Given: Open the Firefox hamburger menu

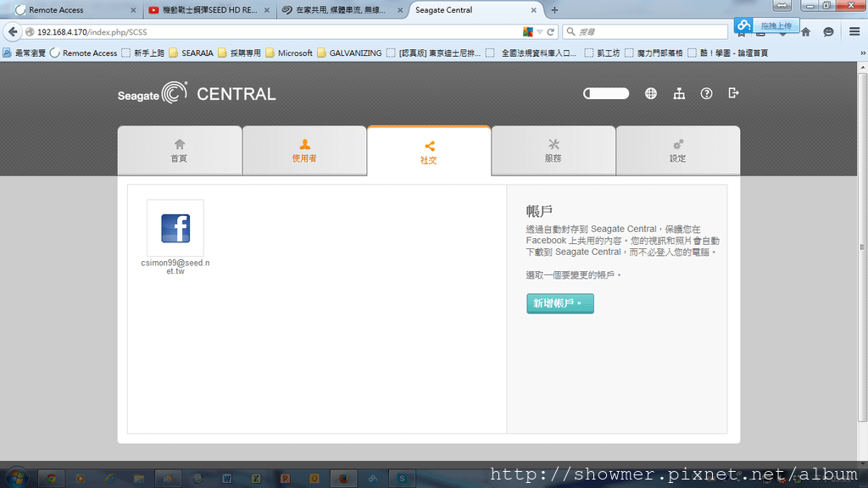Looking at the screenshot, I should point(854,32).
